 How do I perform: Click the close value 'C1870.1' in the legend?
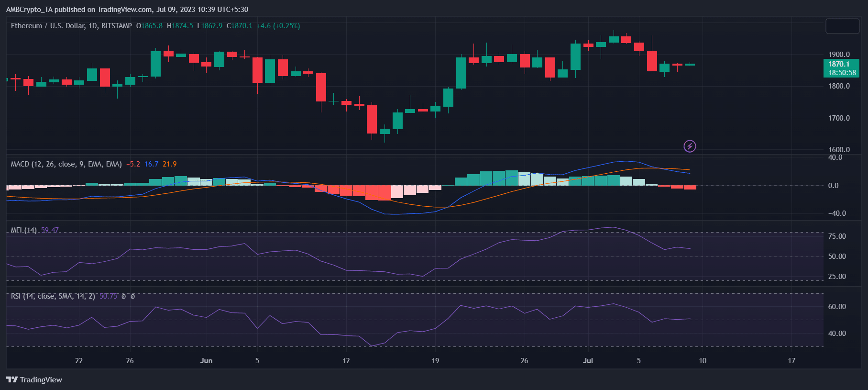click(239, 26)
